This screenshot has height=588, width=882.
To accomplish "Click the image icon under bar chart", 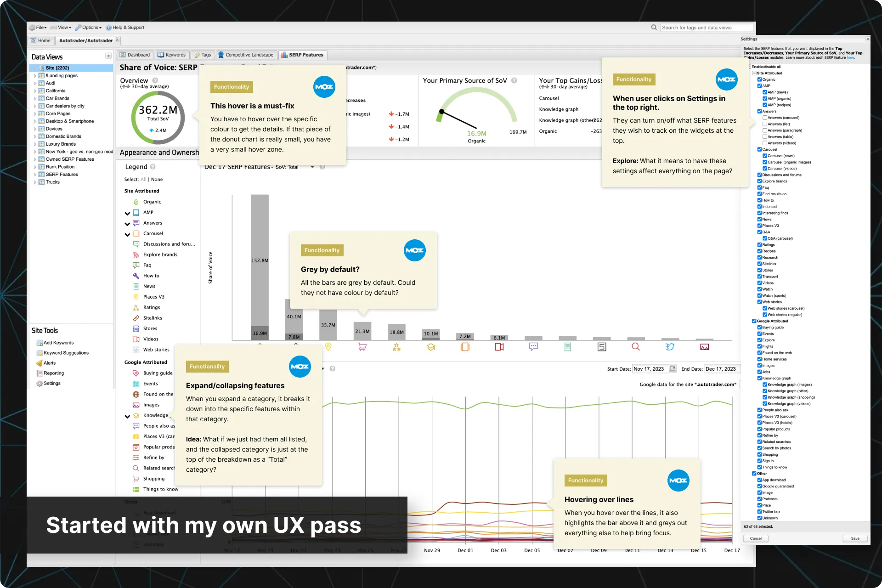I will [705, 347].
